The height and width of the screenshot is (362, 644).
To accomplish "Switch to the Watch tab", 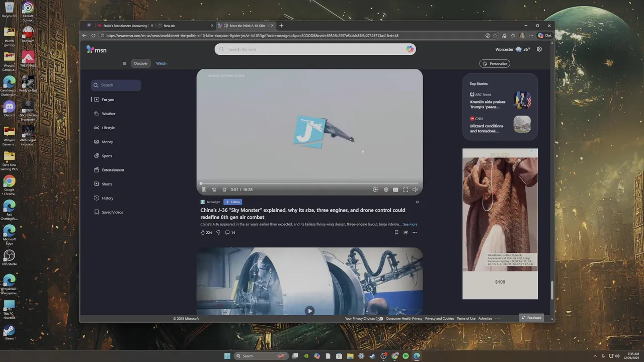I will click(161, 63).
